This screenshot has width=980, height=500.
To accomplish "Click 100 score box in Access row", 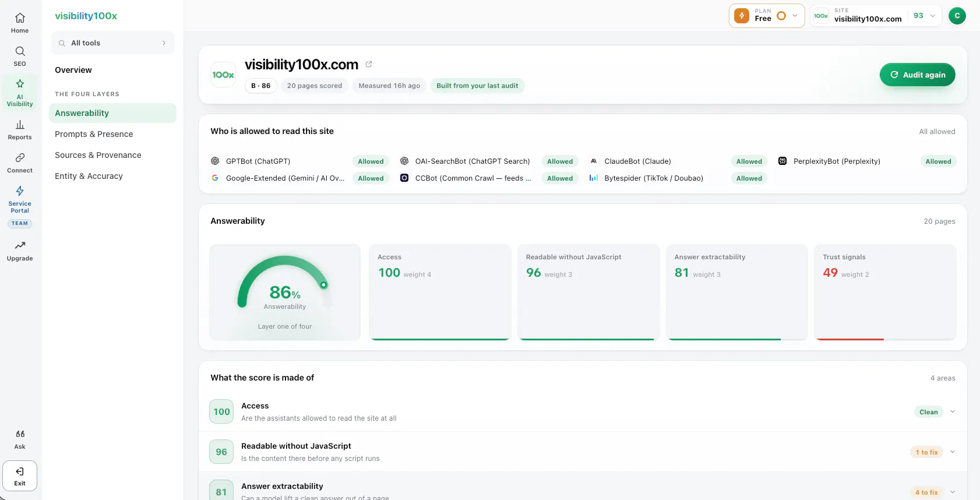I will (221, 411).
